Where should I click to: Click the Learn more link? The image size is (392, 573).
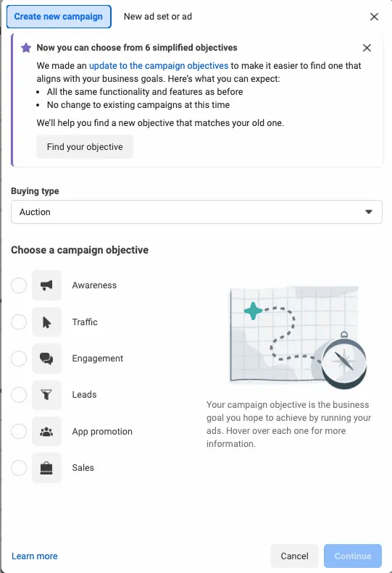35,556
